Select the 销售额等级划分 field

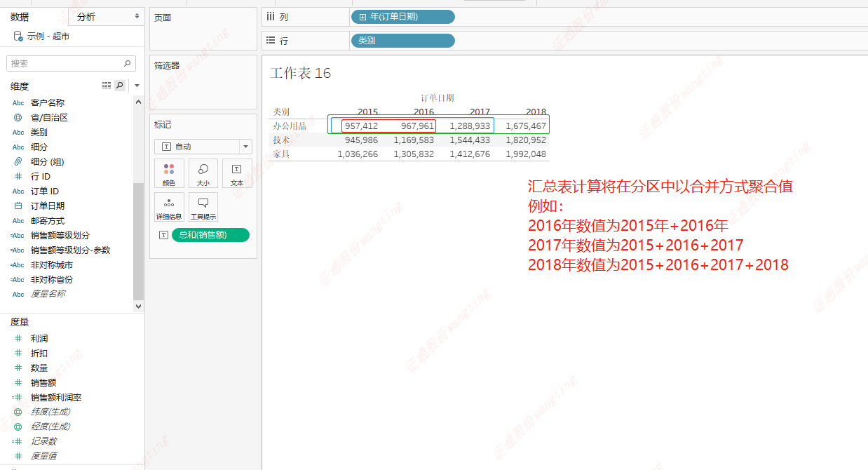point(60,236)
